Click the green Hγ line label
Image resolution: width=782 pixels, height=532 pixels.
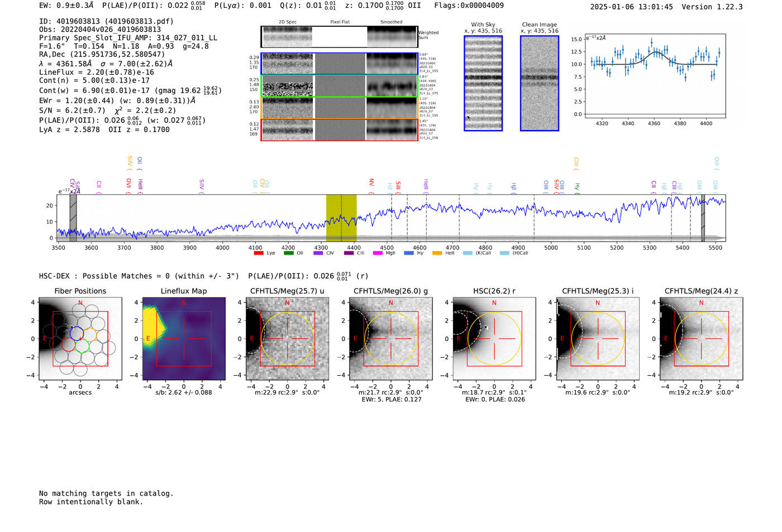pos(577,189)
